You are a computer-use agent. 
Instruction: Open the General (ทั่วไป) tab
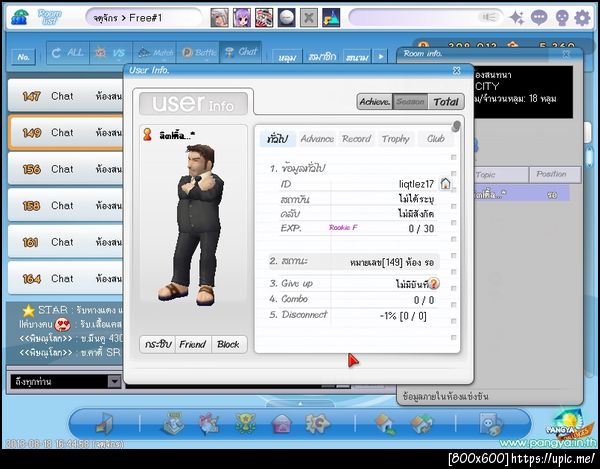tap(277, 138)
